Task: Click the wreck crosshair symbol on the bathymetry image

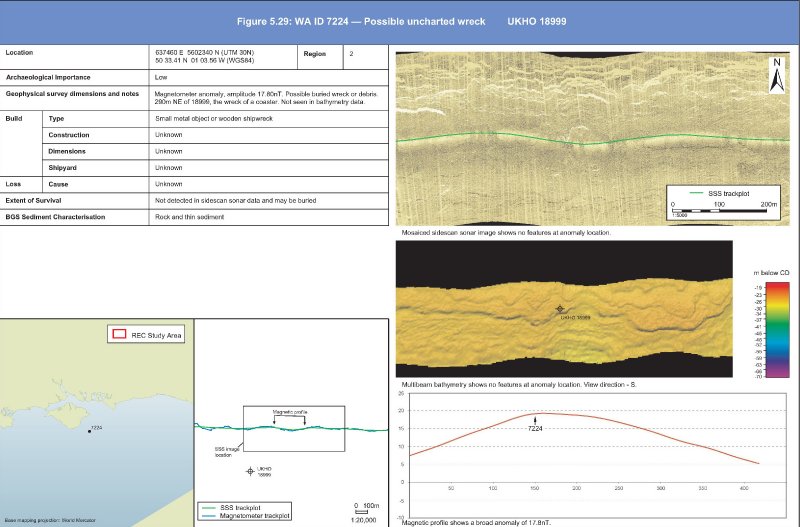Action: (x=560, y=309)
